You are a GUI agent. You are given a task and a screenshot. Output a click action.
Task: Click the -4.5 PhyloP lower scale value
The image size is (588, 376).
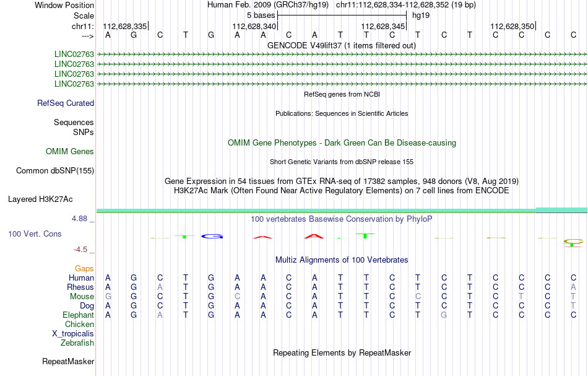pos(80,250)
